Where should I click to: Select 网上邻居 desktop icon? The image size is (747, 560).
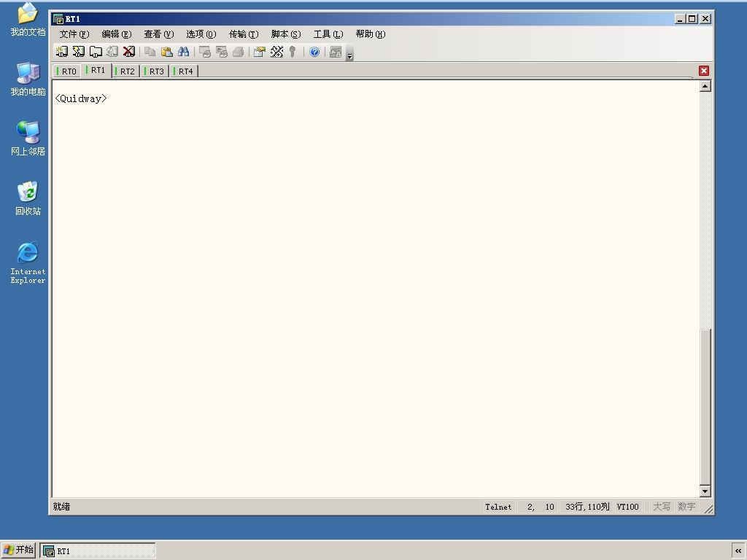pos(28,139)
